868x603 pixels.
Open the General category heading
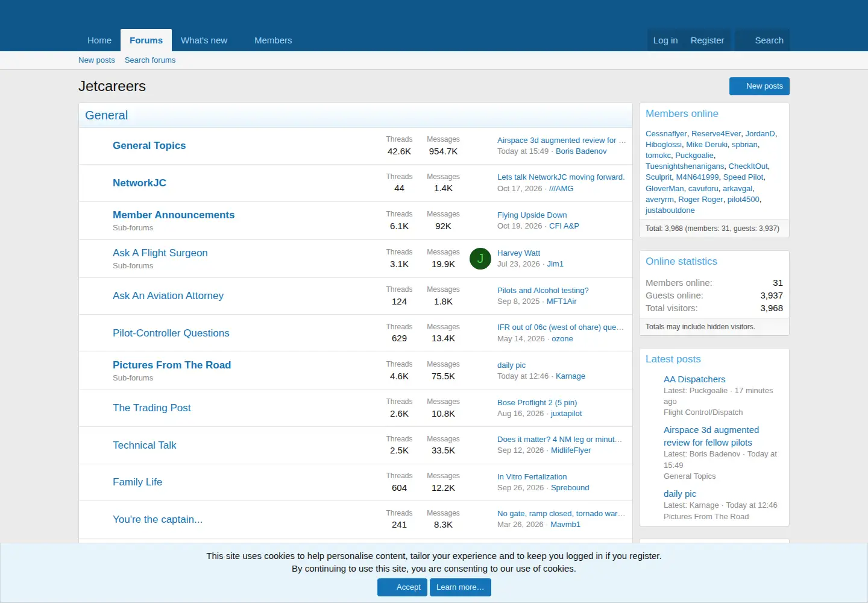coord(106,115)
